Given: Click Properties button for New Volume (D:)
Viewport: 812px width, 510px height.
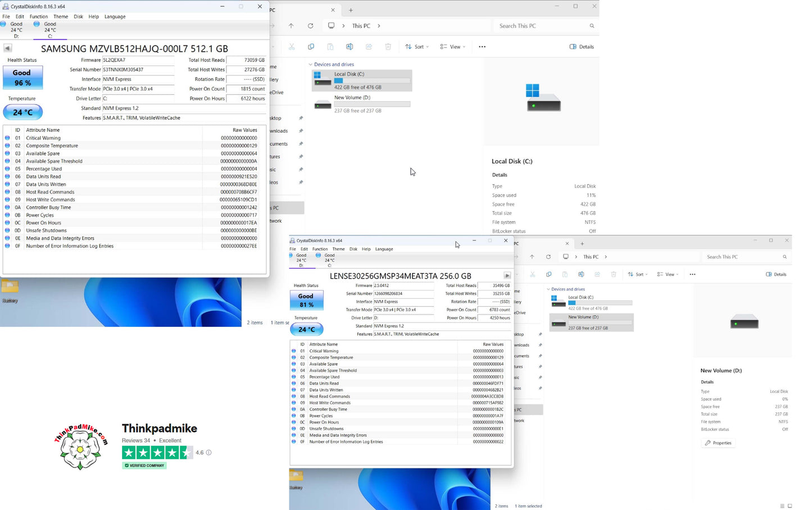Looking at the screenshot, I should (719, 443).
